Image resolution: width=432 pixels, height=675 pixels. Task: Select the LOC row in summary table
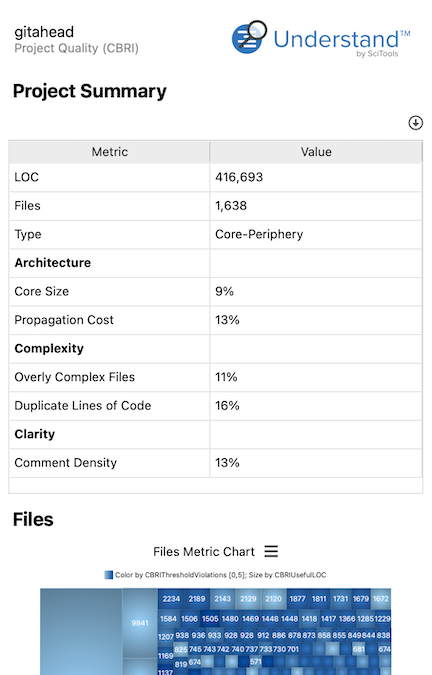215,177
